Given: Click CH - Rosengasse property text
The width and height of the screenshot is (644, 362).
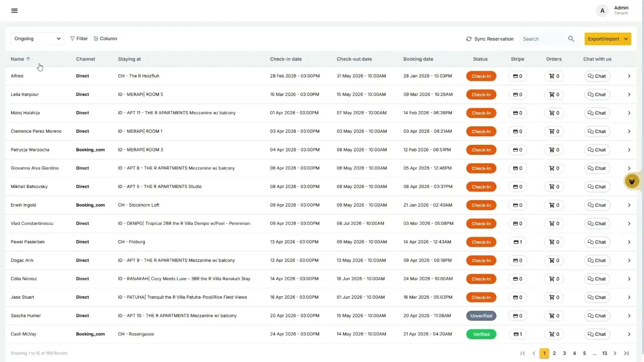Looking at the screenshot, I should [x=136, y=334].
